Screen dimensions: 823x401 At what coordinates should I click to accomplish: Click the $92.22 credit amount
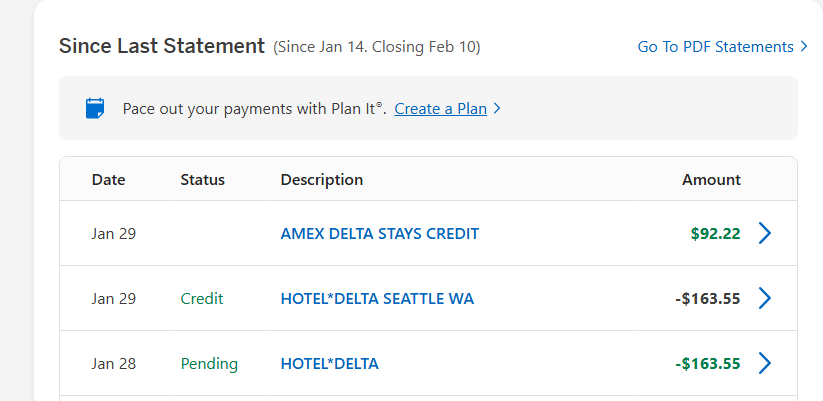pos(715,234)
